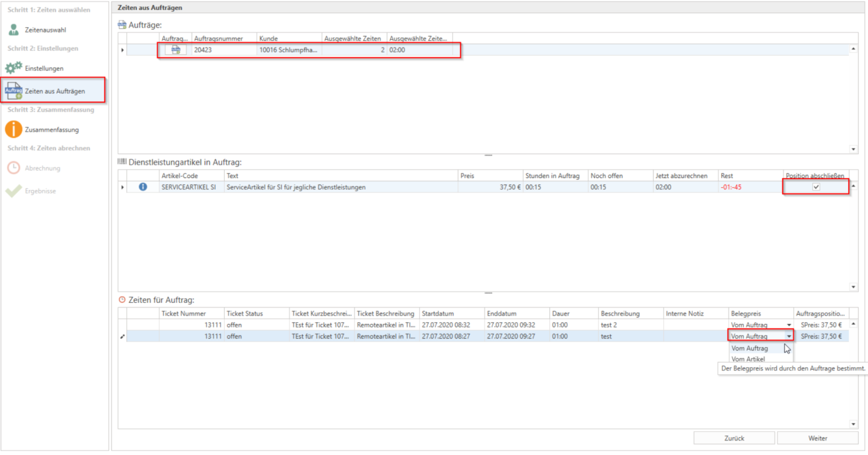Select the customer cell 10016 Schlumpfha...
This screenshot has height=455, width=868.
click(288, 50)
